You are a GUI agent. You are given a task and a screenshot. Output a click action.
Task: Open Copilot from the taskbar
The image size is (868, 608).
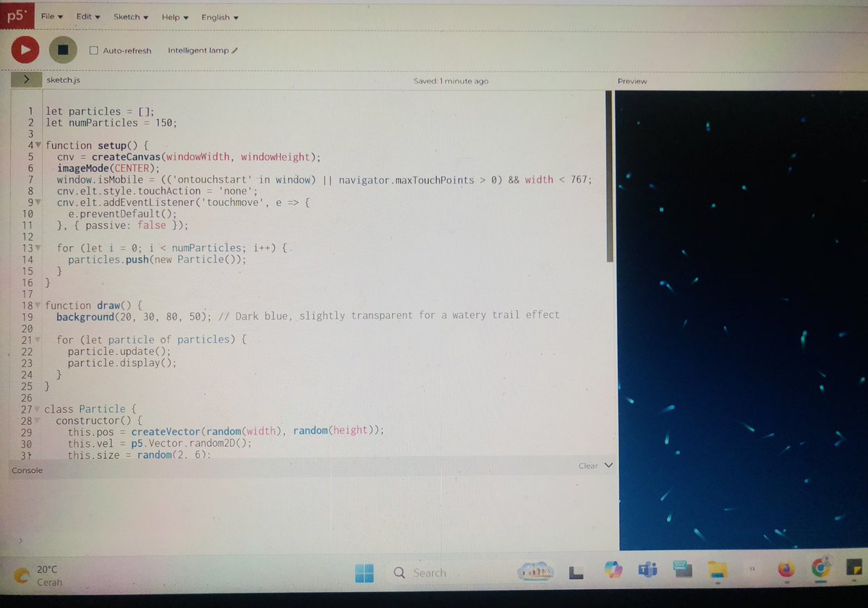[x=613, y=570]
